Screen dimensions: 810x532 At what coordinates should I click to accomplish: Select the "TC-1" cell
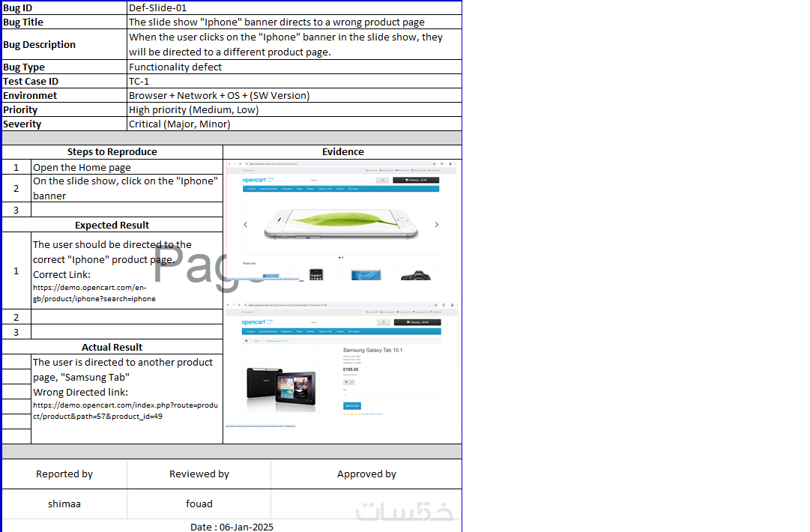tap(294, 81)
